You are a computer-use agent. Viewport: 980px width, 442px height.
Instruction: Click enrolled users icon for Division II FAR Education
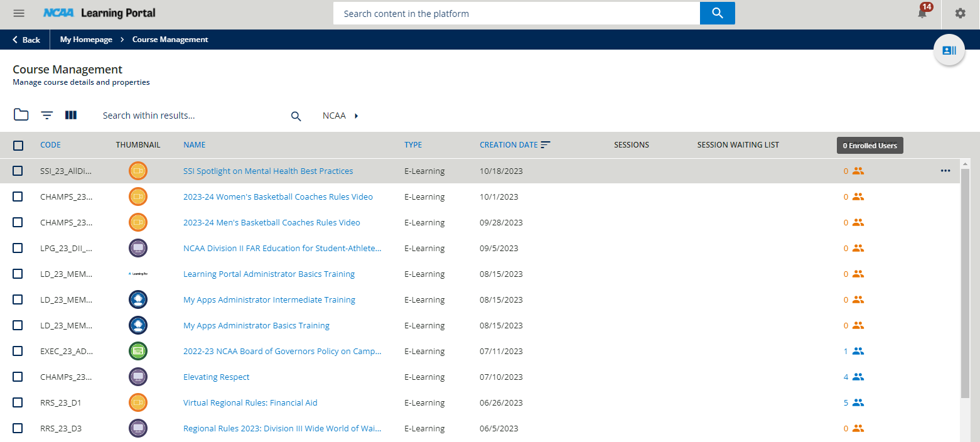pos(858,248)
